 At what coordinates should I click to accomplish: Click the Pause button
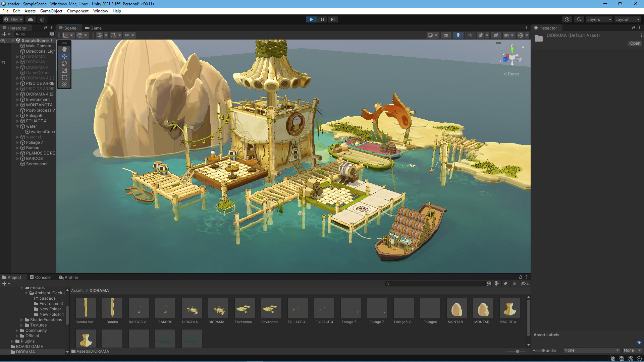click(322, 19)
